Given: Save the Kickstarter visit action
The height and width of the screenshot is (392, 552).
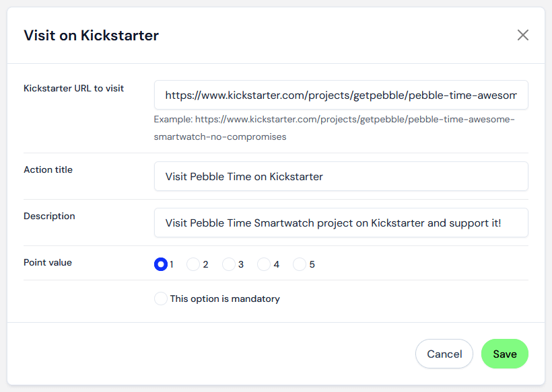Looking at the screenshot, I should (x=504, y=354).
